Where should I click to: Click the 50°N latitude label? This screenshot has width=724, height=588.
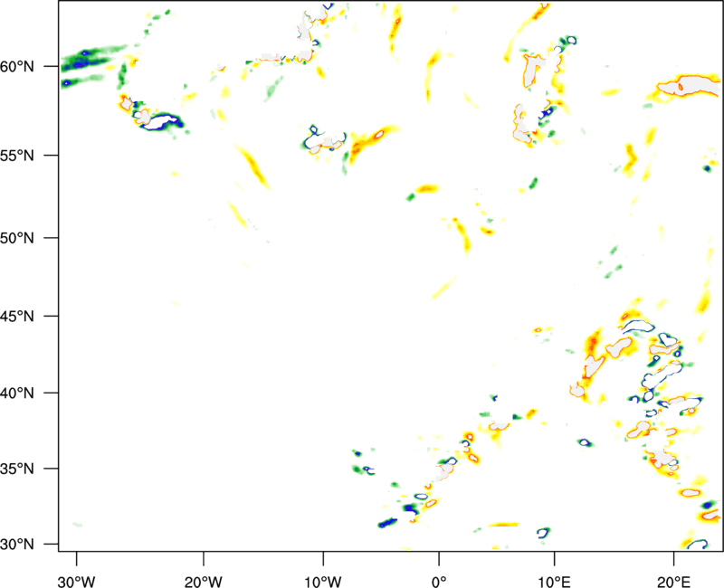click(17, 238)
